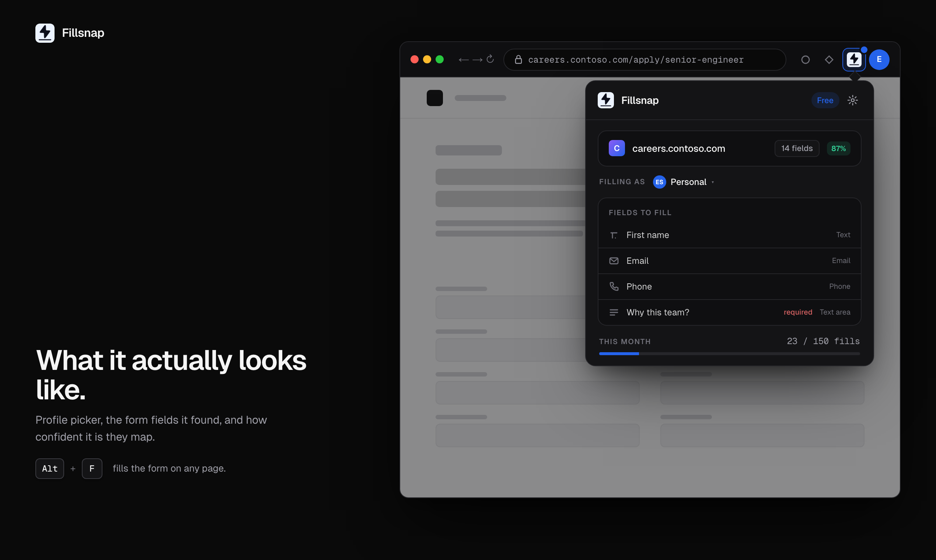Click the red required label

click(798, 312)
